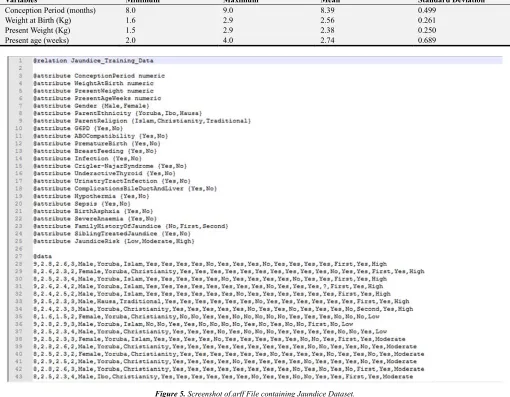Select the '@attribute ComplicationsBileDuctAndLiver' line
This screenshot has width=510, height=397.
[125, 189]
